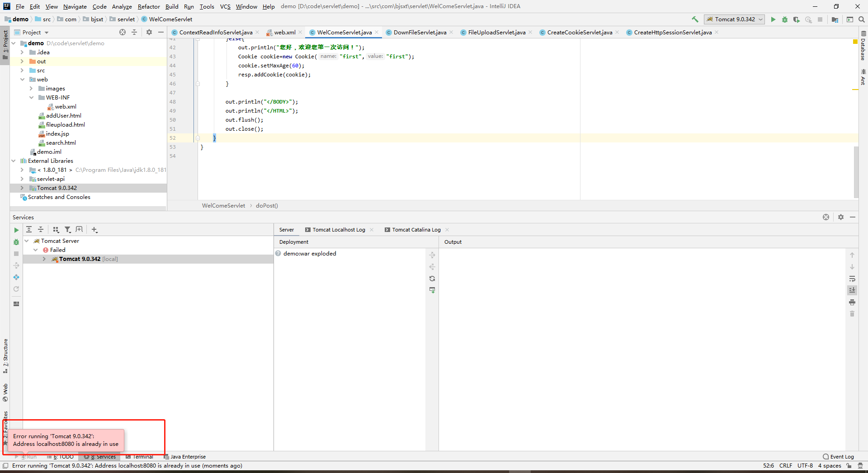Viewport: 868px width, 473px height.
Task: Toggle soft-wrap in Output pane
Action: (x=852, y=279)
